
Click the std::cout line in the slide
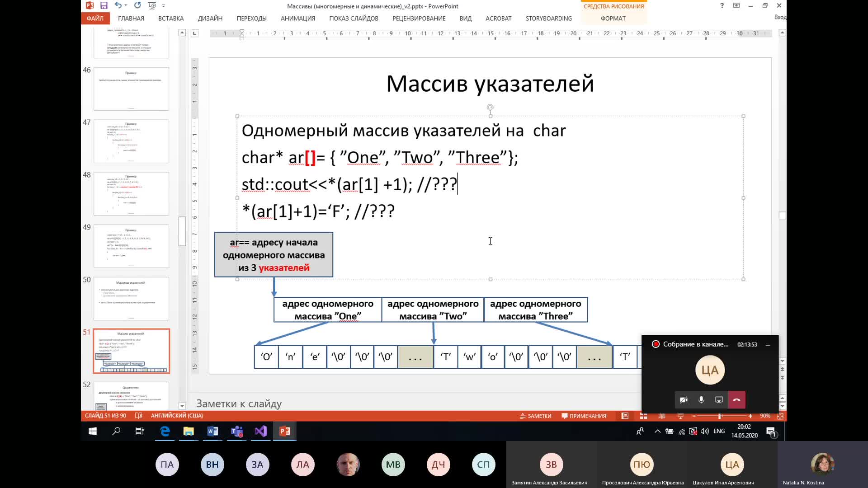click(x=349, y=184)
